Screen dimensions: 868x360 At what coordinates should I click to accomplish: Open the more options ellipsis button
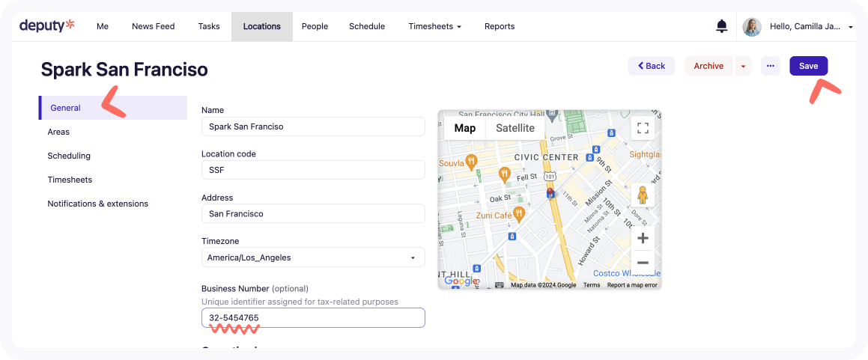(x=770, y=66)
